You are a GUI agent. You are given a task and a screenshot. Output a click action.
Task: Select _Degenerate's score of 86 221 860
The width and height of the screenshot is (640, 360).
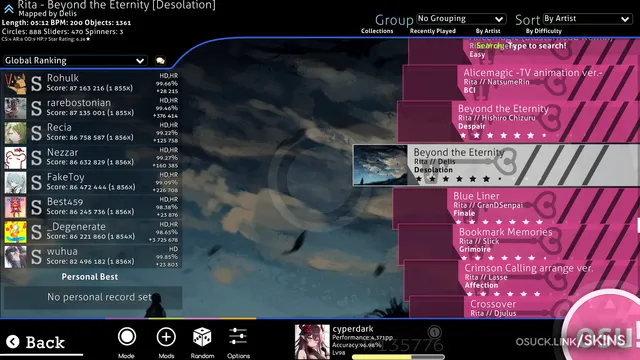coord(92,232)
